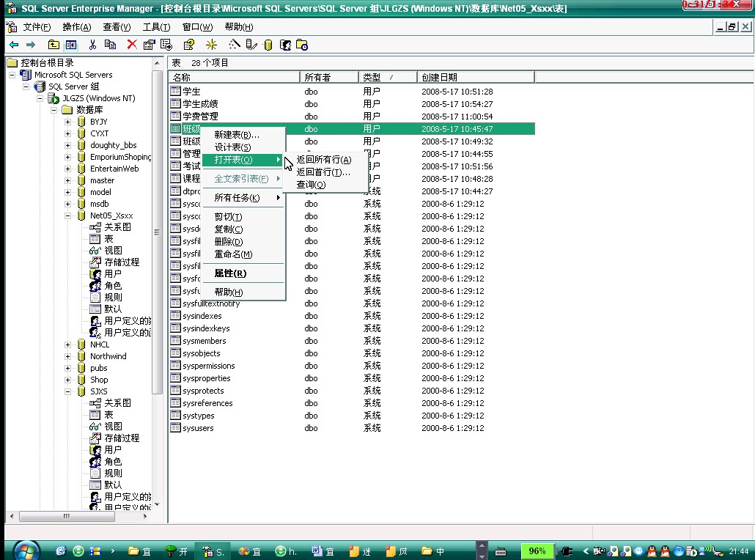
Task: Click the Back arrow toolbar icon
Action: pyautogui.click(x=14, y=45)
